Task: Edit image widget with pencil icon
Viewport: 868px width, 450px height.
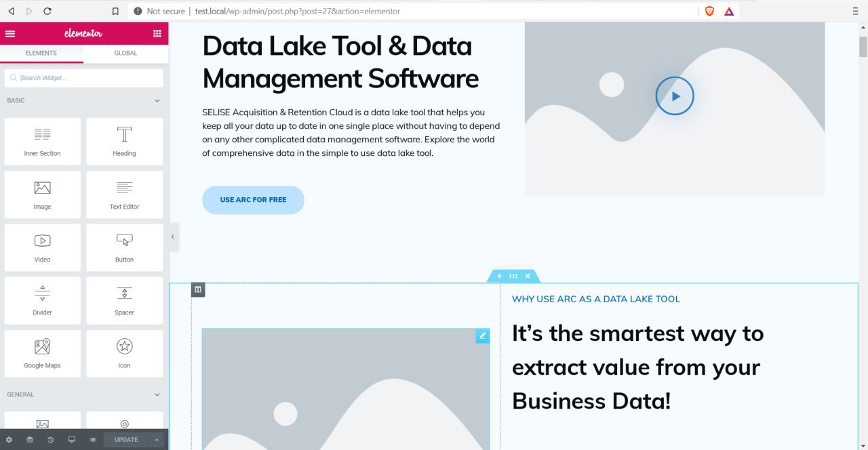Action: click(483, 335)
